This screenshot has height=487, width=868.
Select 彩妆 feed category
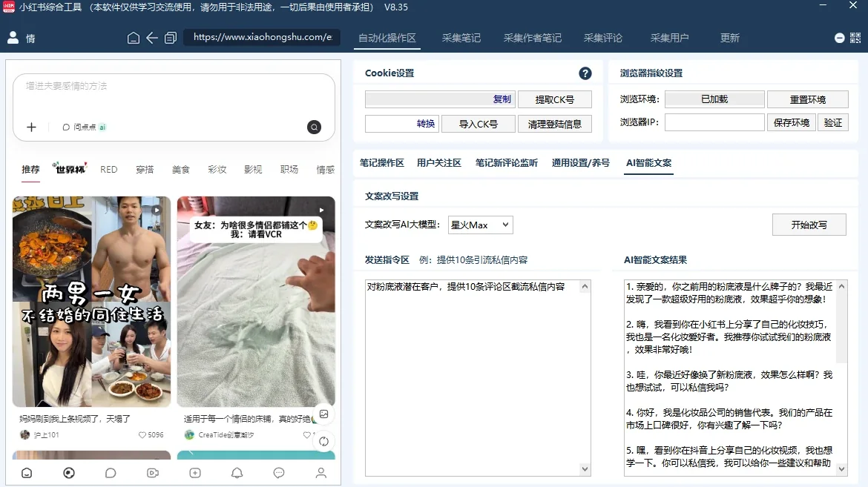(x=217, y=169)
